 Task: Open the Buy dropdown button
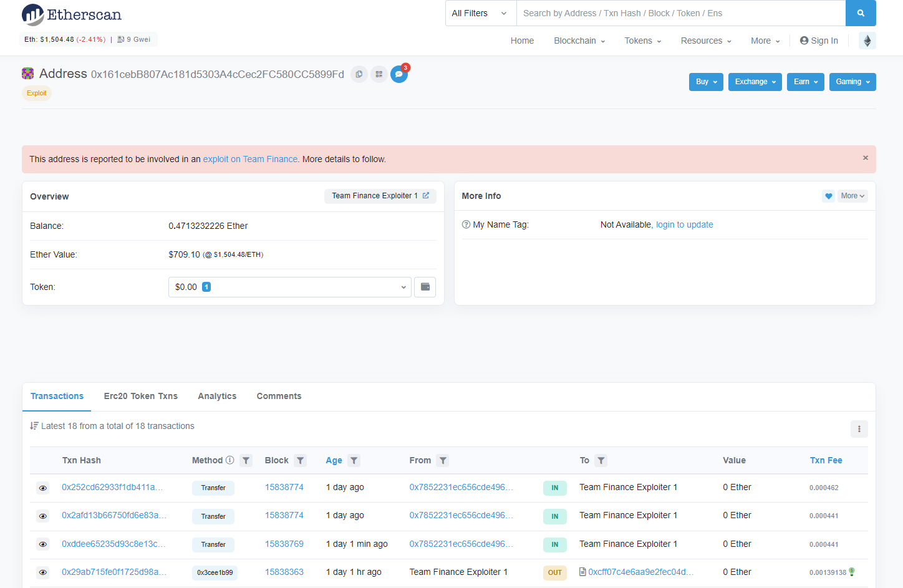pos(706,82)
